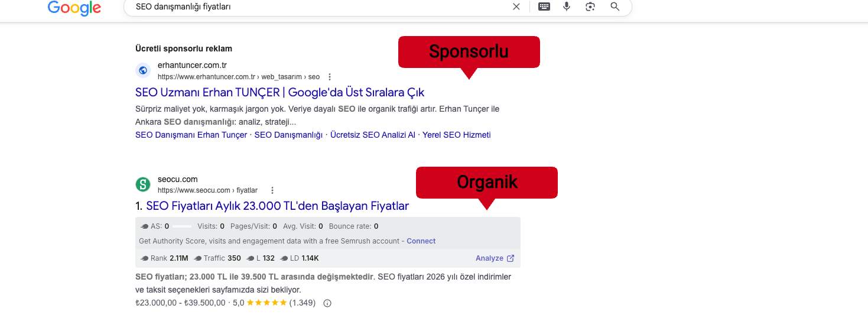Click the Ücretli sponsorlu reklam label
The image size is (868, 318).
click(x=184, y=48)
